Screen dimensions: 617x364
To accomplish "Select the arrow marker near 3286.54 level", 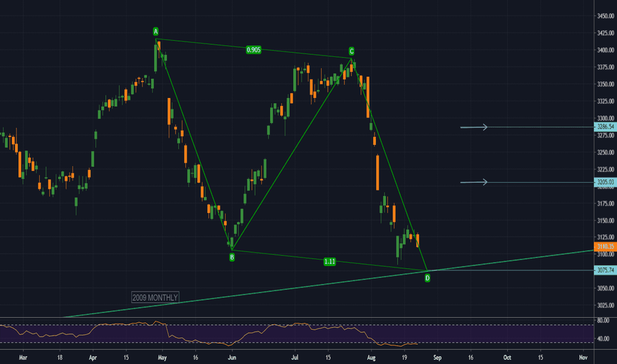I will coord(474,127).
